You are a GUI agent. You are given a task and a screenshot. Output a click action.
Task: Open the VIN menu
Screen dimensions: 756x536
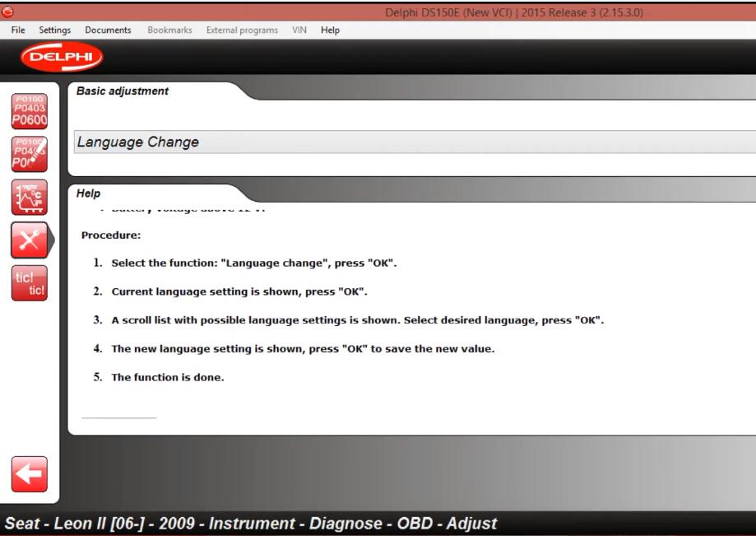pos(299,30)
